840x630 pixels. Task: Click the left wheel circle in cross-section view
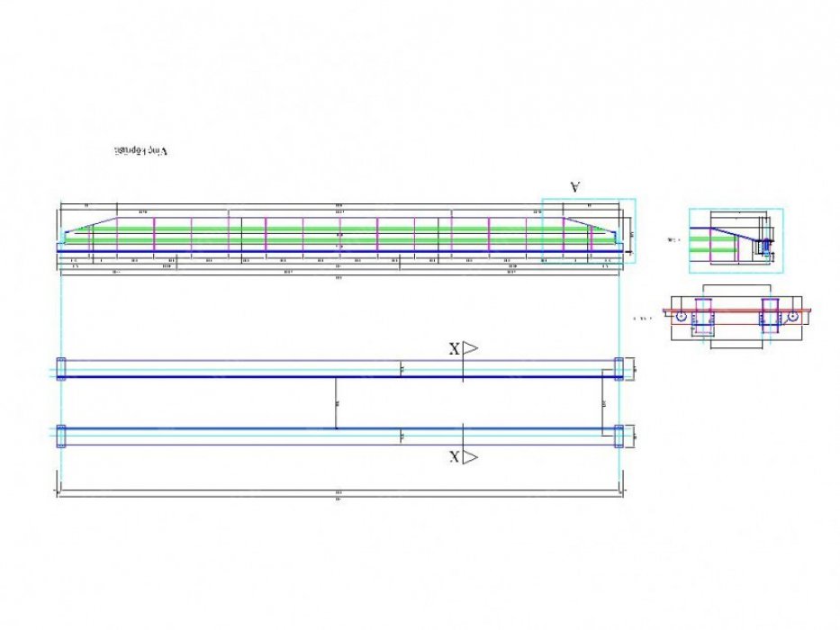pyautogui.click(x=681, y=316)
